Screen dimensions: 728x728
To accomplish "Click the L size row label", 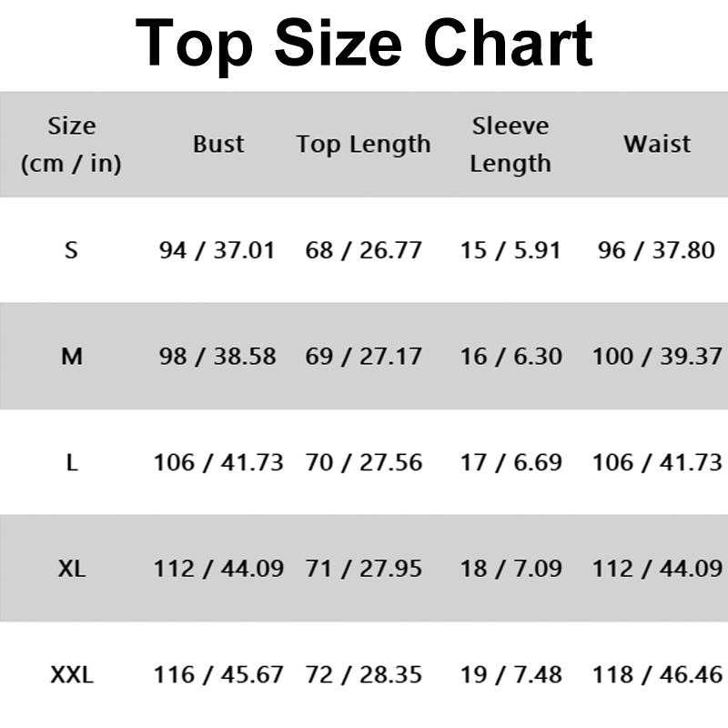I will pyautogui.click(x=72, y=462).
